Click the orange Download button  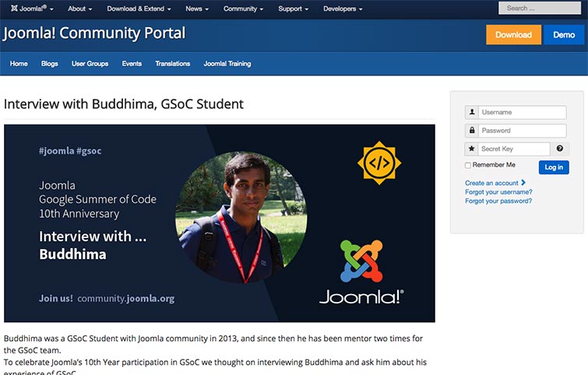pyautogui.click(x=513, y=35)
